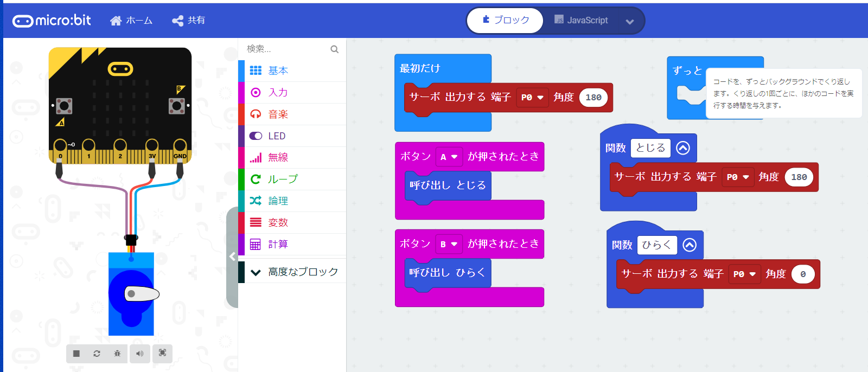This screenshot has height=372, width=868.
Task: Open the ループ block category
Action: point(292,179)
